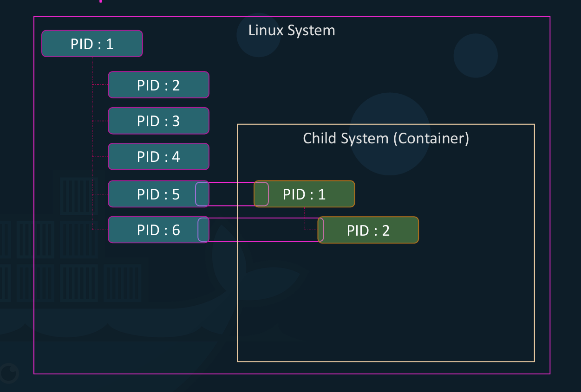Click the small tan square on green PID : 1
Image resolution: width=581 pixels, height=392 pixels.
[261, 194]
